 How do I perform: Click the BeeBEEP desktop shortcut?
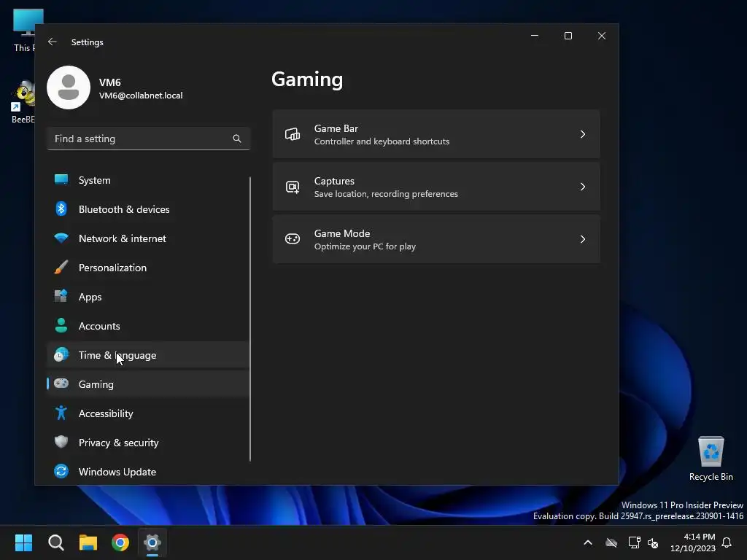(x=23, y=102)
